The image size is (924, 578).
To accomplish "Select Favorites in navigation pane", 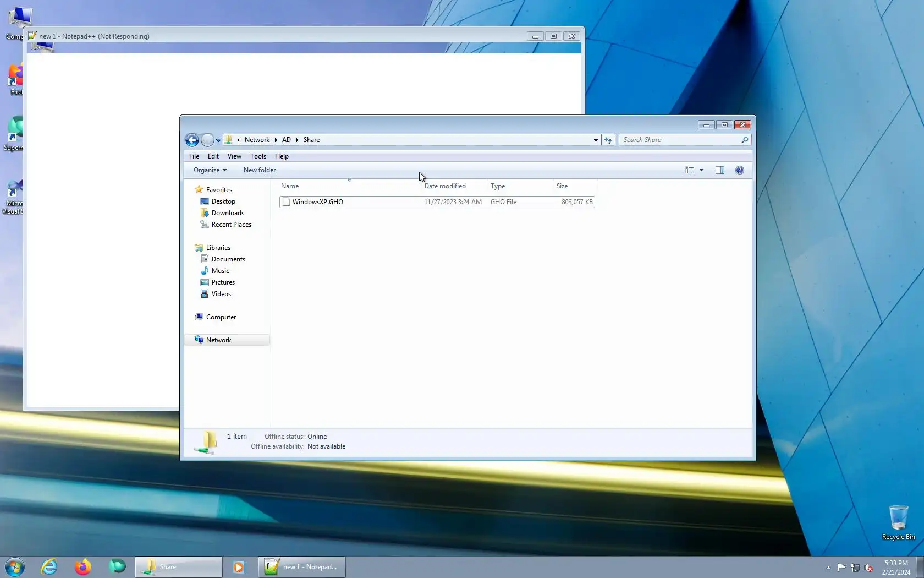I will [x=219, y=190].
